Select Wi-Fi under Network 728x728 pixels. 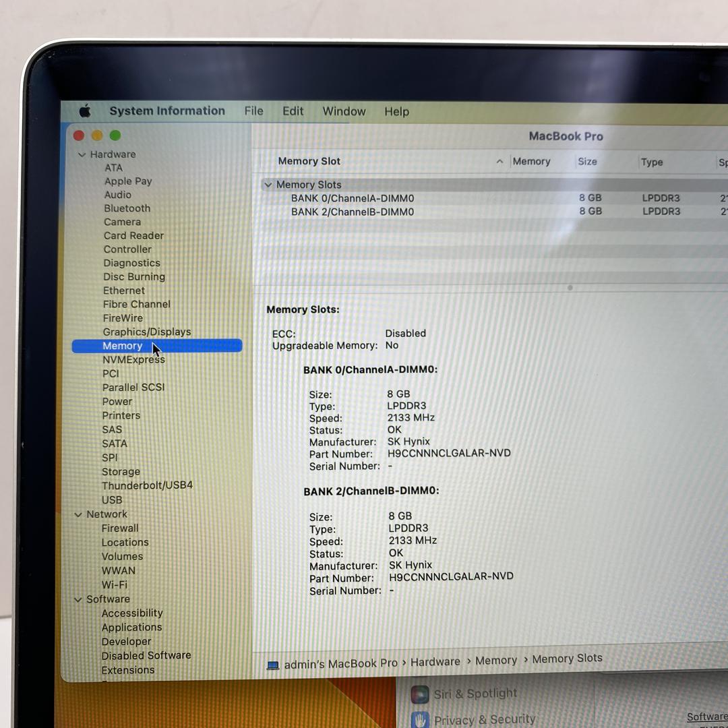[115, 585]
